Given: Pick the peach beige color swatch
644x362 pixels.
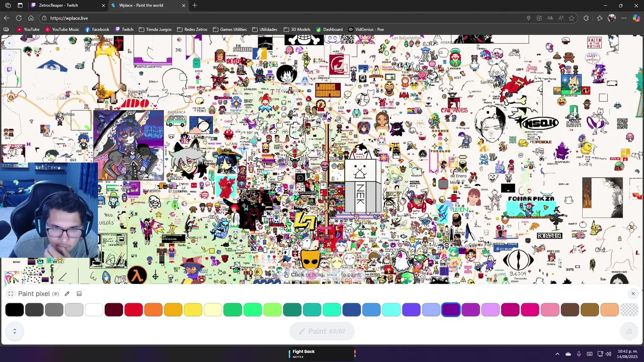Looking at the screenshot, I should coord(609,310).
